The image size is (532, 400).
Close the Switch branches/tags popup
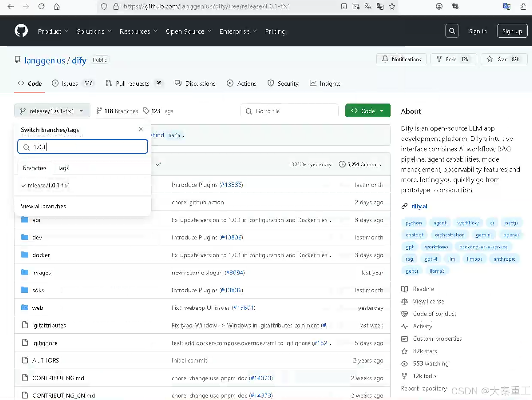(141, 129)
